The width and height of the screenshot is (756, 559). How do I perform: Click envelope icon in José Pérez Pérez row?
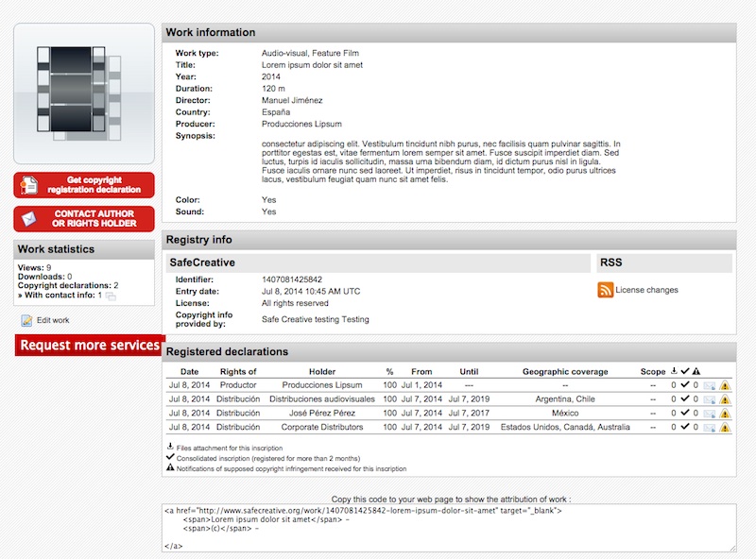(709, 414)
